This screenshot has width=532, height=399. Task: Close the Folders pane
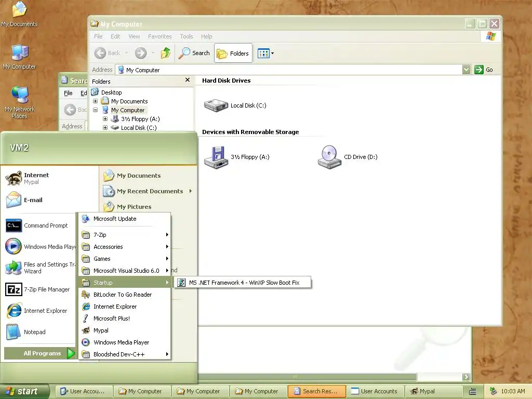pyautogui.click(x=187, y=79)
